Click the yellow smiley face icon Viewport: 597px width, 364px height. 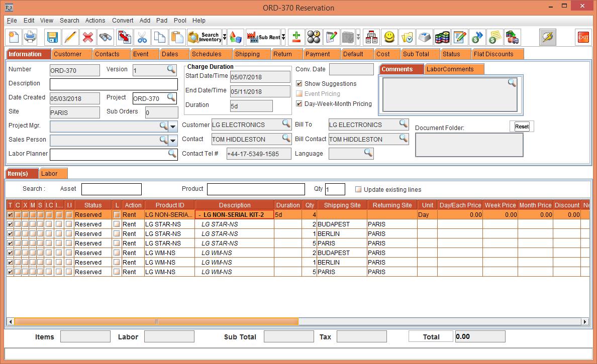tap(389, 37)
